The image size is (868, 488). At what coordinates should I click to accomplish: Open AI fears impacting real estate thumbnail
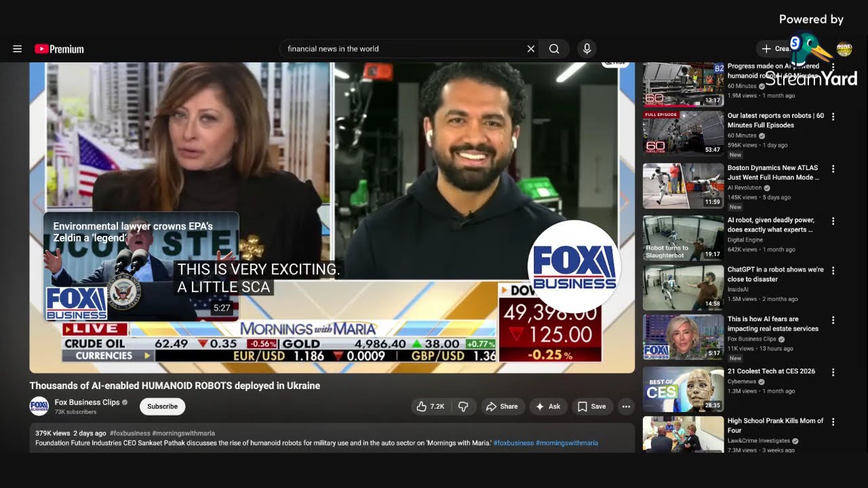(x=683, y=337)
